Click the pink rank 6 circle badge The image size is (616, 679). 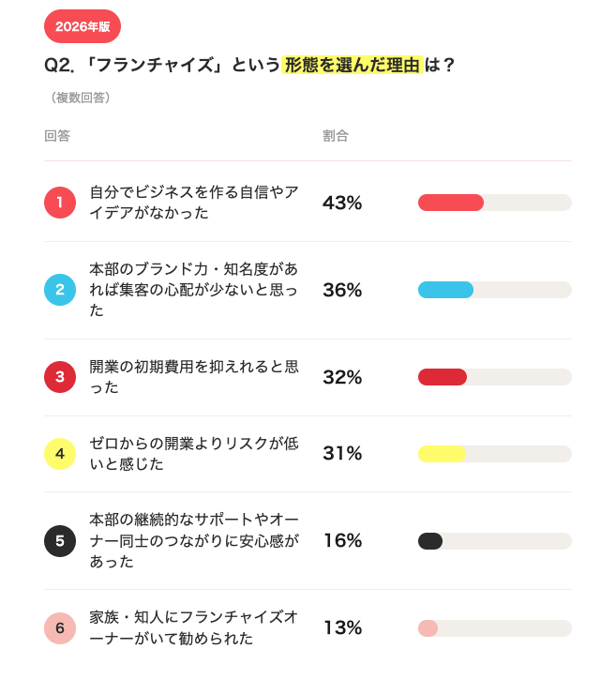[60, 628]
